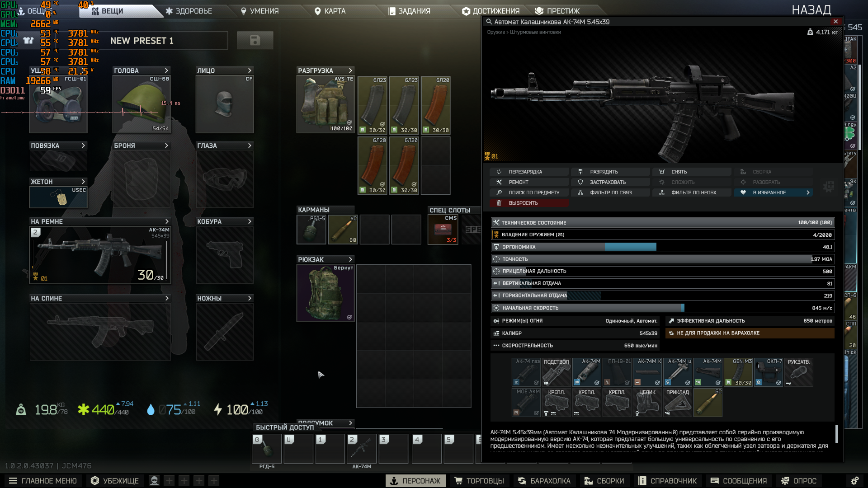This screenshot has width=868, height=488.
Task: Toggle ФИЛЬТР ПО СВЯЗ. filter option
Action: click(x=610, y=192)
